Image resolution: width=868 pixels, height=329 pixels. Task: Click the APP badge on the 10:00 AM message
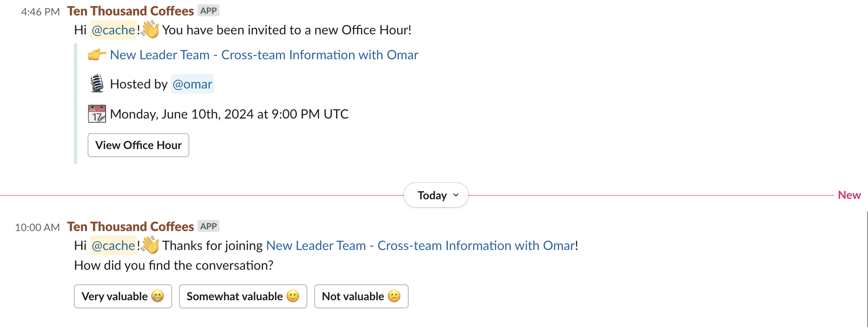[x=209, y=226]
